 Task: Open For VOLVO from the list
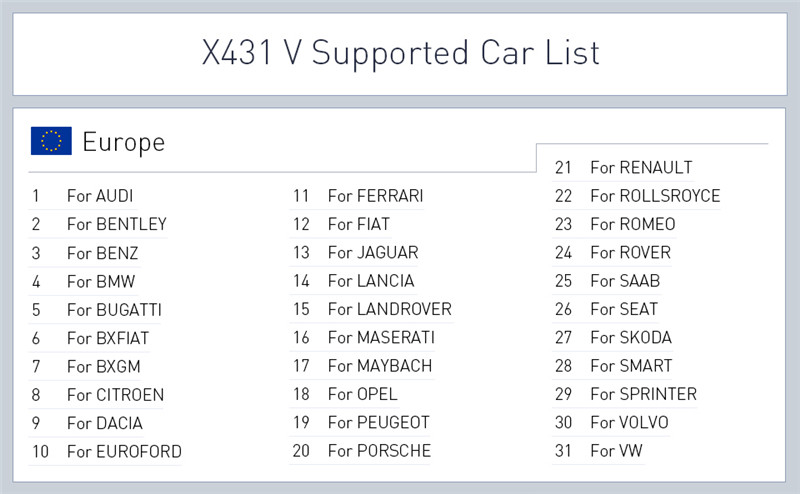pyautogui.click(x=629, y=423)
